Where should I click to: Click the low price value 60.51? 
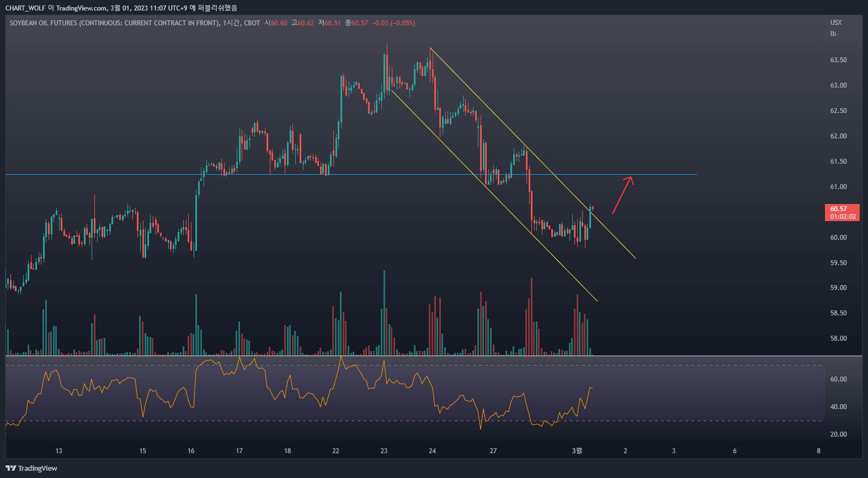pyautogui.click(x=333, y=23)
